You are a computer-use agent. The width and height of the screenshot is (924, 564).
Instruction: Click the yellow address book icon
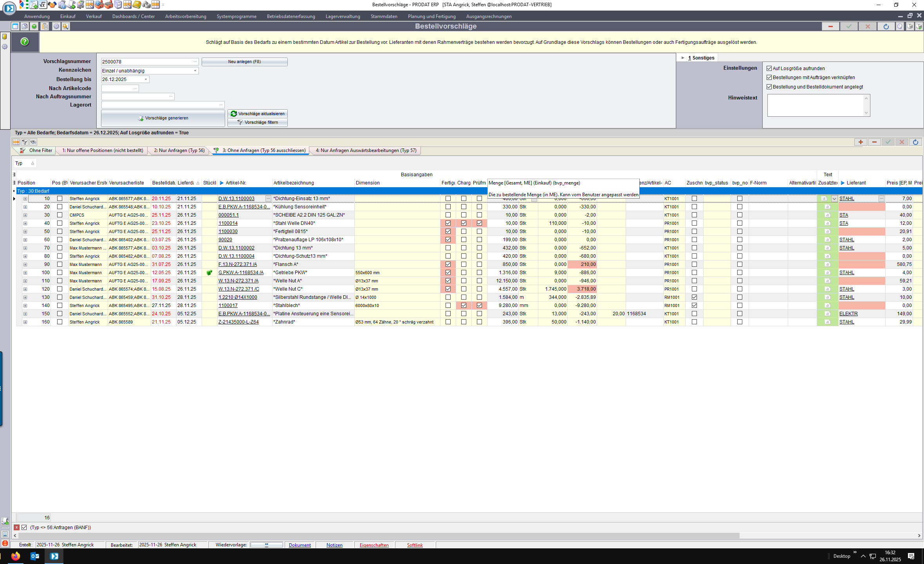coord(136,5)
